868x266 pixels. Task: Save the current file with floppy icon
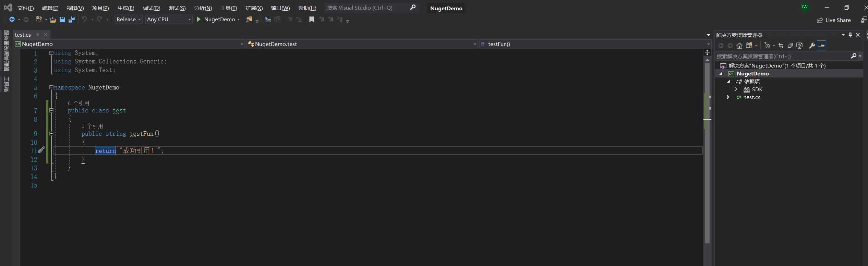pos(62,20)
